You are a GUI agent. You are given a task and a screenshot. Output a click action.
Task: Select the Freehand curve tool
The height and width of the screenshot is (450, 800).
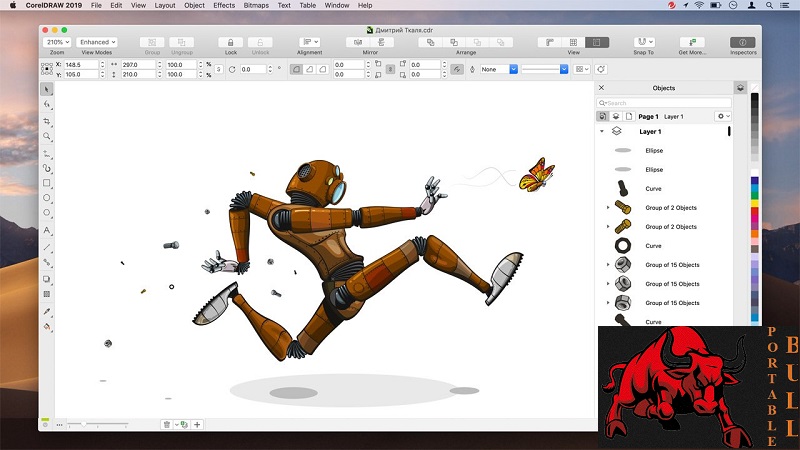[x=46, y=154]
